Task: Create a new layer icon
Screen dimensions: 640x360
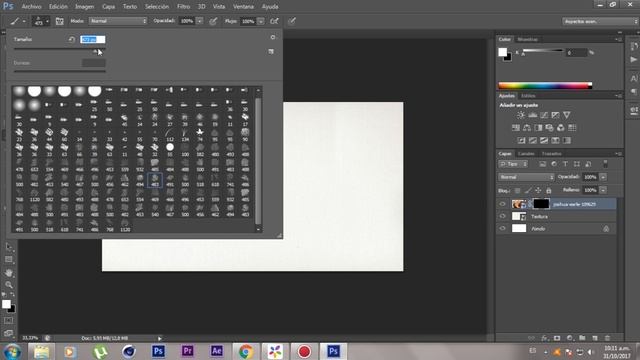Action: pos(595,338)
